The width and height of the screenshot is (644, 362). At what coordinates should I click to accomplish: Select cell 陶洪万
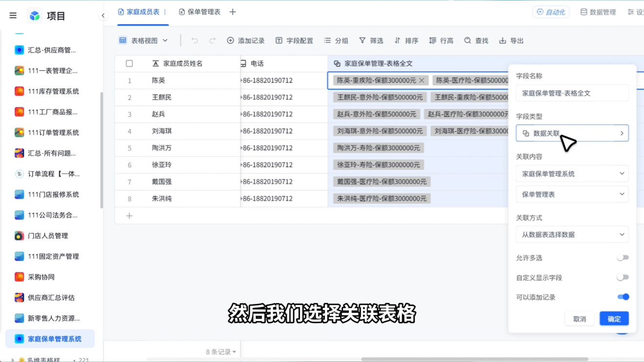coord(161,148)
